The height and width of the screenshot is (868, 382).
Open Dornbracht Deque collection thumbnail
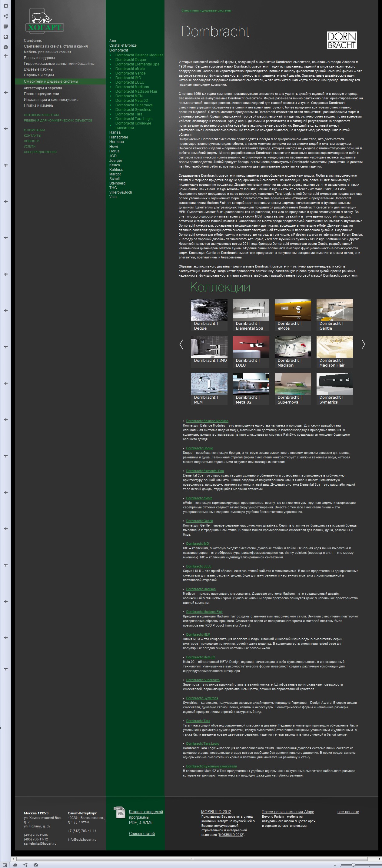click(x=209, y=315)
